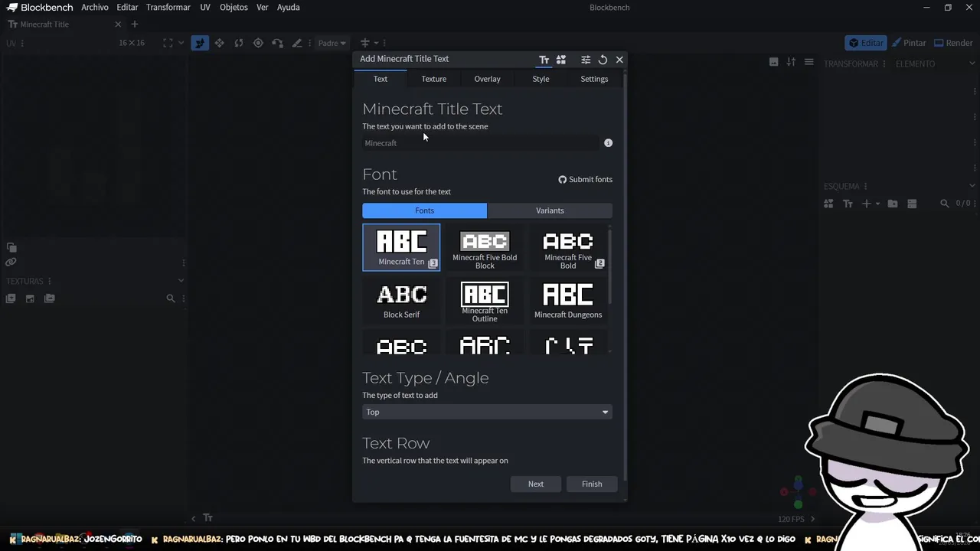This screenshot has width=980, height=551.
Task: Click the shapes icon in Esquema toolbar
Action: click(828, 204)
